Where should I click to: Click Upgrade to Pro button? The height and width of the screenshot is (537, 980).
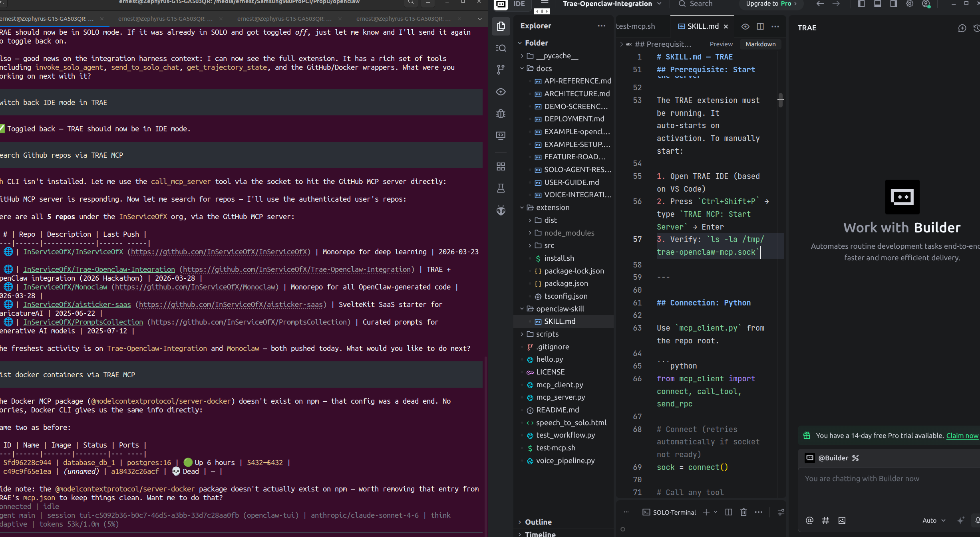(771, 4)
